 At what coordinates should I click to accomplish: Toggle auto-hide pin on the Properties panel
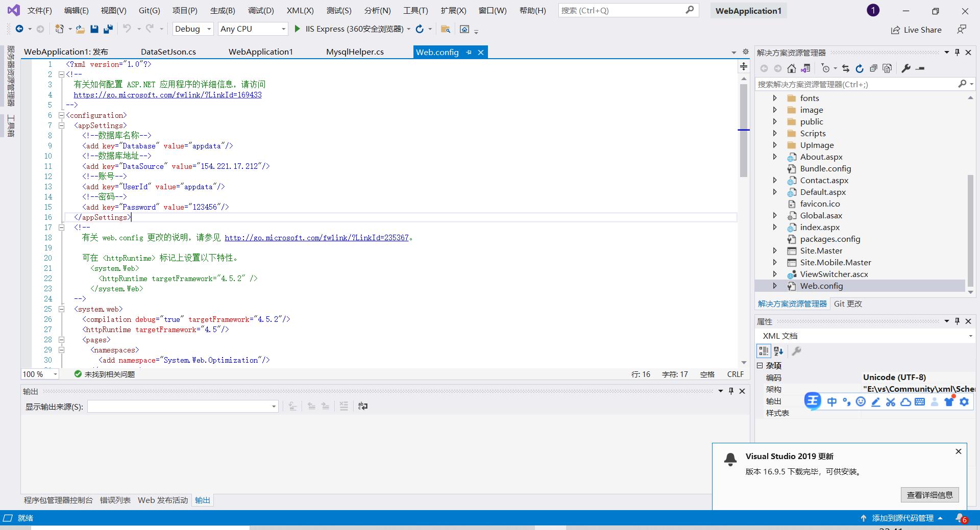coord(957,321)
